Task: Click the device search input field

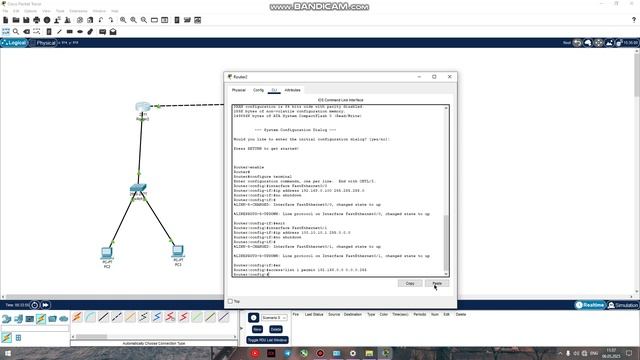Action: 35,328
